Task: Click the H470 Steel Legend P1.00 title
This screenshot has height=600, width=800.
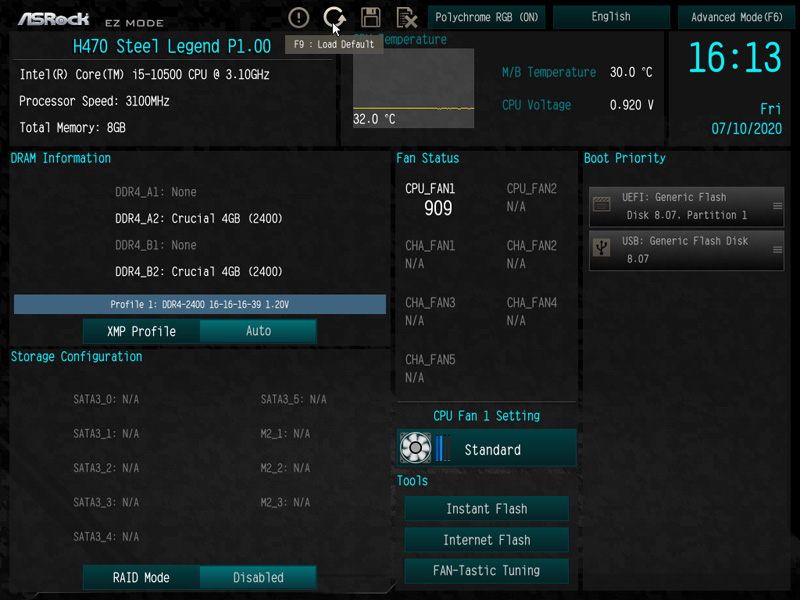Action: [x=172, y=46]
